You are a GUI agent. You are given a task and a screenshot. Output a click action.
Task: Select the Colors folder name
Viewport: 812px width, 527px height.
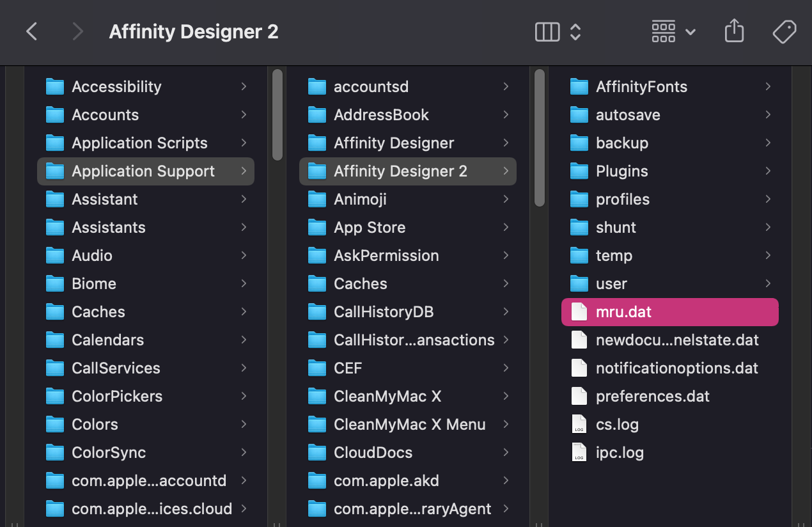[x=95, y=424]
